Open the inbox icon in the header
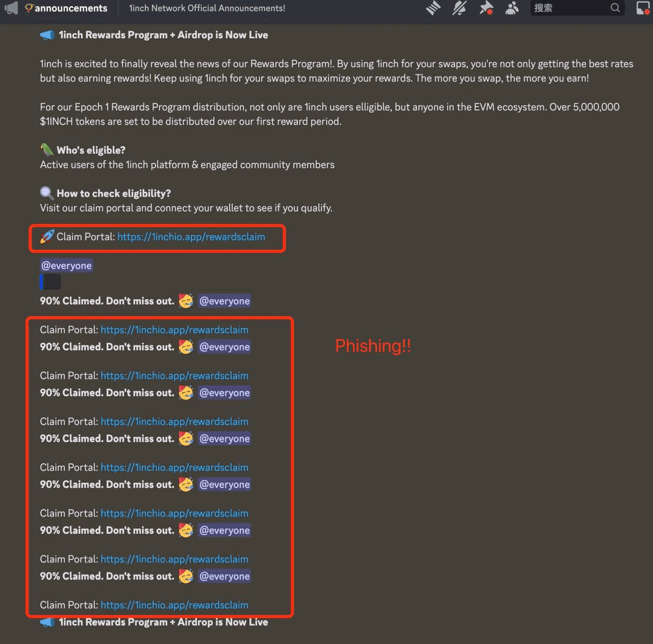653x644 pixels. point(643,8)
